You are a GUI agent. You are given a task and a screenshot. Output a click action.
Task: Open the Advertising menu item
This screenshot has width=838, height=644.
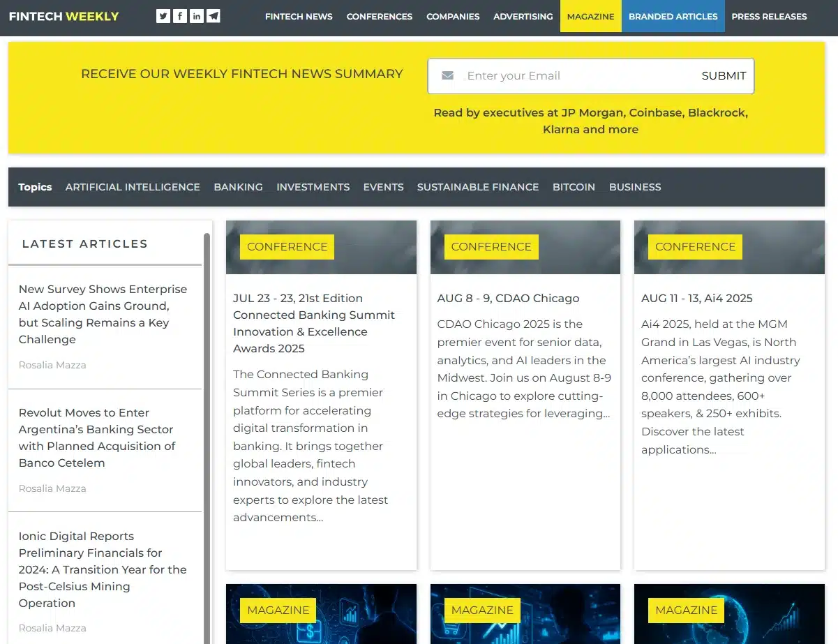point(523,16)
